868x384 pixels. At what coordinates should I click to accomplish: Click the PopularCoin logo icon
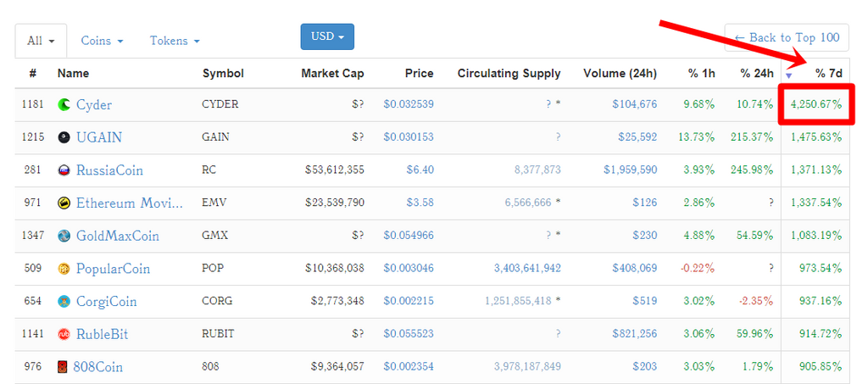[x=64, y=269]
